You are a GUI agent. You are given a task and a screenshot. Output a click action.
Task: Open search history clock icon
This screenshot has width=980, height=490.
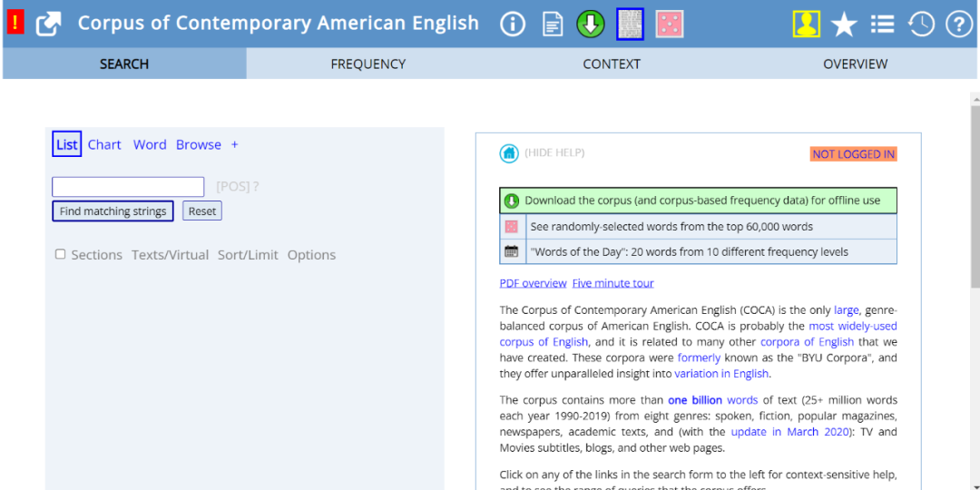pos(921,24)
